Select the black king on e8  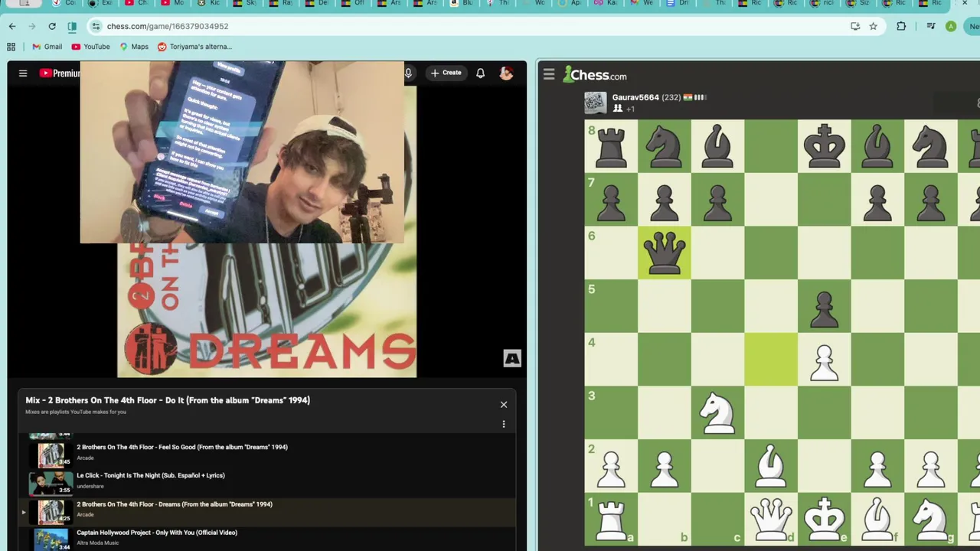825,146
